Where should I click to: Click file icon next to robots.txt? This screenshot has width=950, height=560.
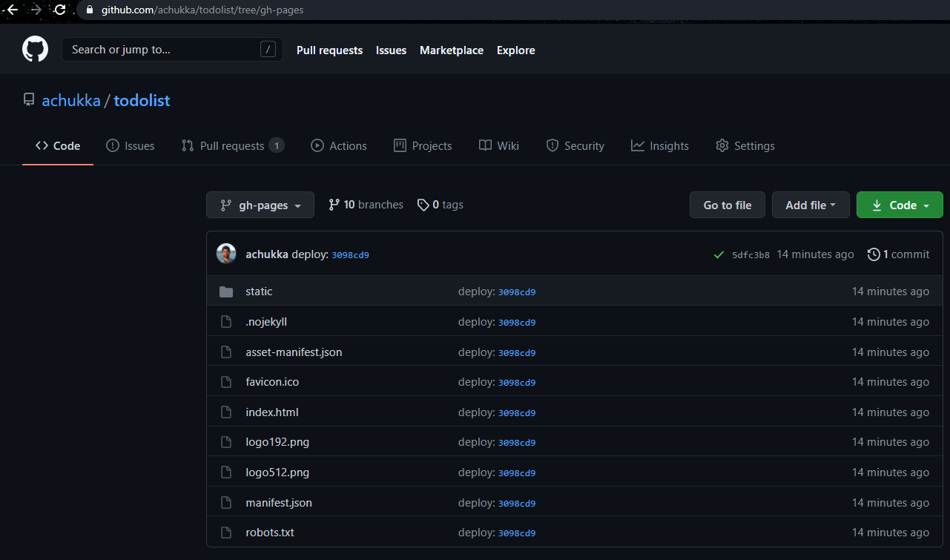click(x=226, y=533)
